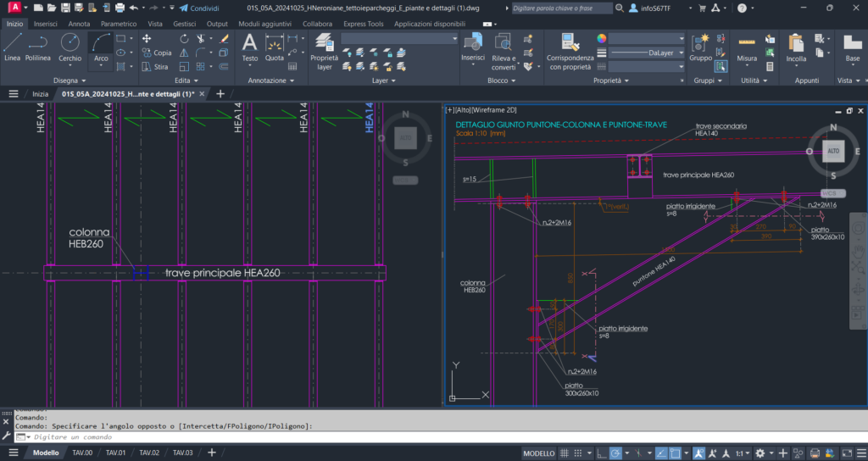Click the object color wheel swatch

point(602,38)
